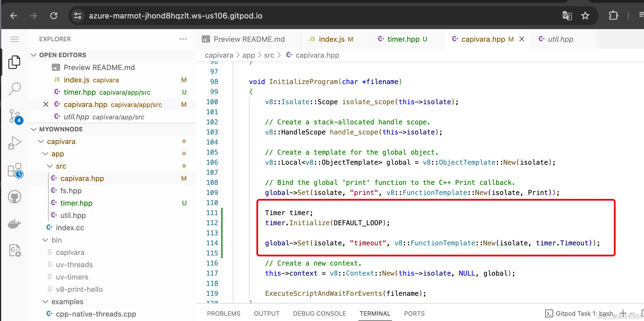Open the Search view in sidebar
Screen dimensions: 644x321
tap(14, 89)
